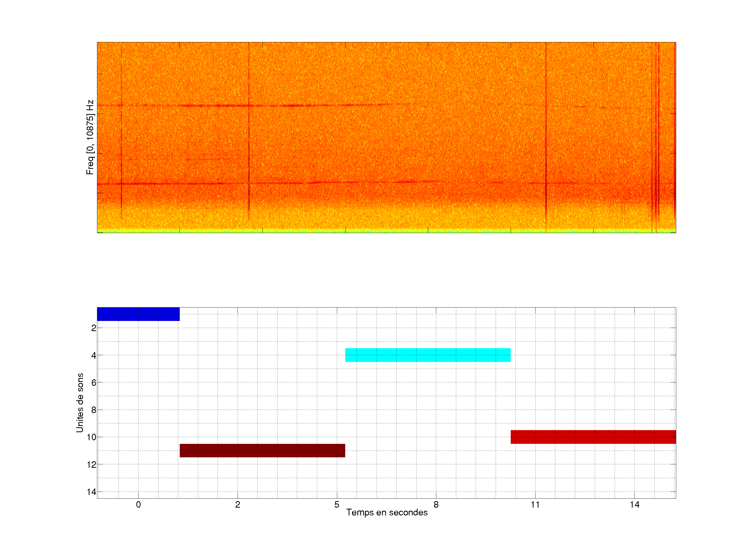The width and height of the screenshot is (747, 560).
Task: Click the 'Temps en secondes' axis label
Action: click(387, 512)
